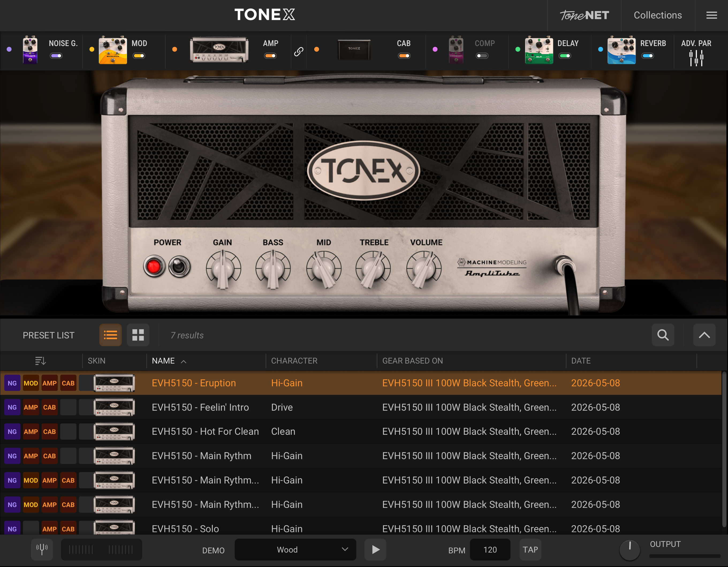Click skin thumbnail on Hot For Clean row
This screenshot has width=728, height=567.
click(x=114, y=432)
